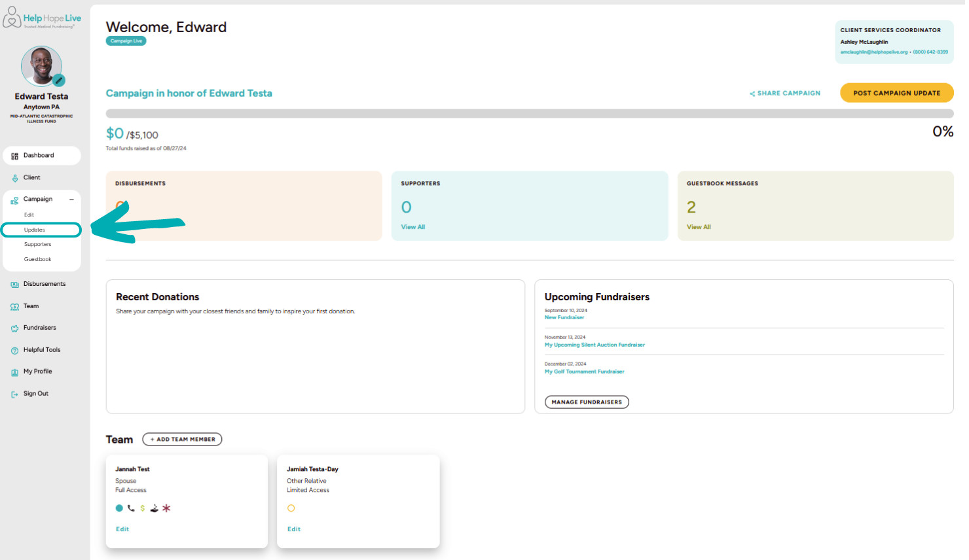Open My Golf Tournament Fundraiser link

(584, 371)
